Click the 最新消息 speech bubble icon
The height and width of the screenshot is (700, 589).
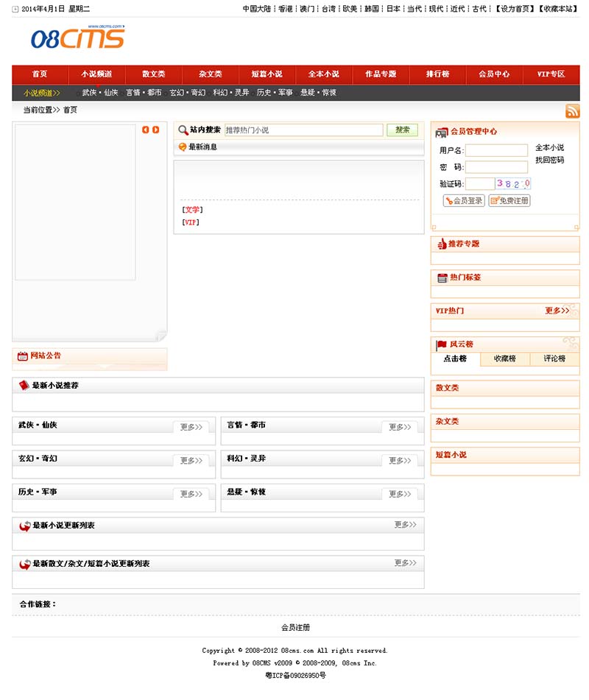[x=181, y=146]
